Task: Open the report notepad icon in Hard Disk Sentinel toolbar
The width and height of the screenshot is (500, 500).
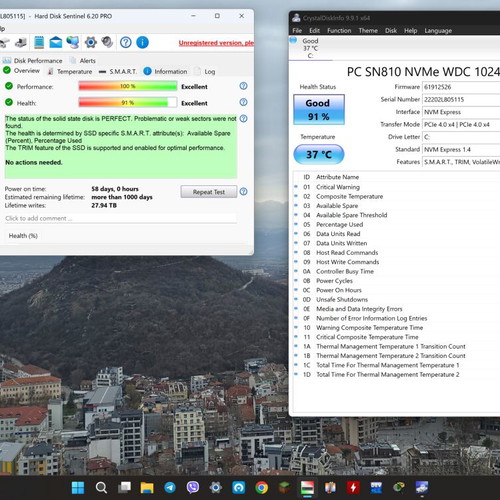Action: coord(39,42)
